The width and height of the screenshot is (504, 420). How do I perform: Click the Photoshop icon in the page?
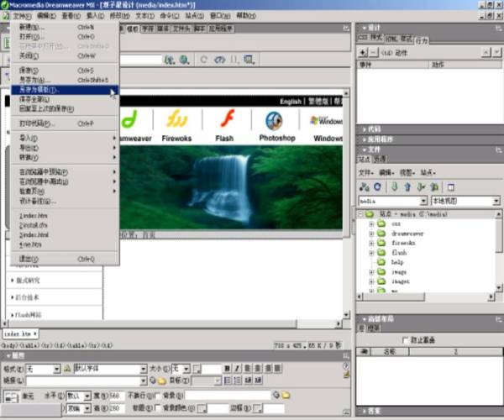point(274,121)
